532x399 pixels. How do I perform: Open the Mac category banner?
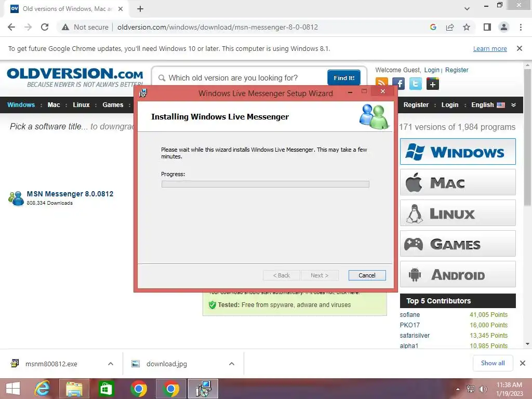pos(458,182)
